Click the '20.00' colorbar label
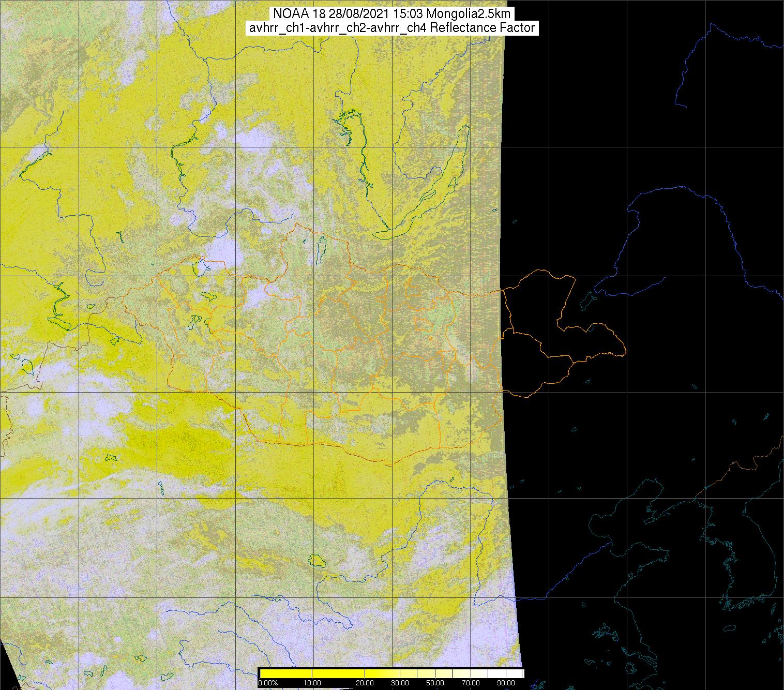This screenshot has height=690, width=784. [365, 683]
